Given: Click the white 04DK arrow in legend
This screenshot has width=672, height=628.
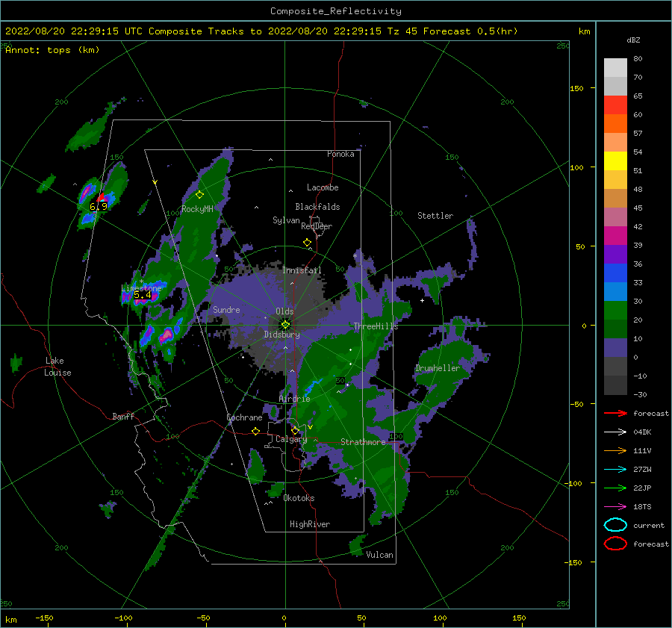Looking at the screenshot, I should pos(615,432).
